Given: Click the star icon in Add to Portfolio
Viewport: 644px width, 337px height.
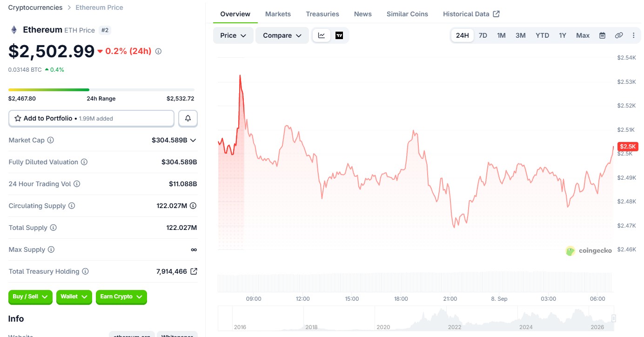Looking at the screenshot, I should click(x=18, y=118).
